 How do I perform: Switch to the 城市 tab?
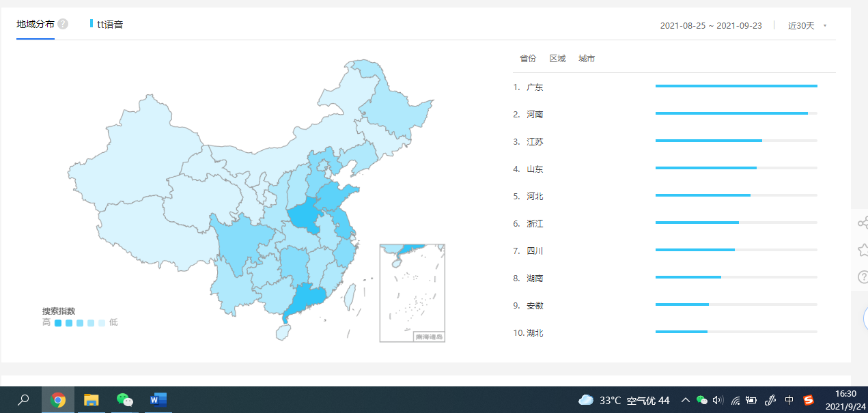coord(587,59)
